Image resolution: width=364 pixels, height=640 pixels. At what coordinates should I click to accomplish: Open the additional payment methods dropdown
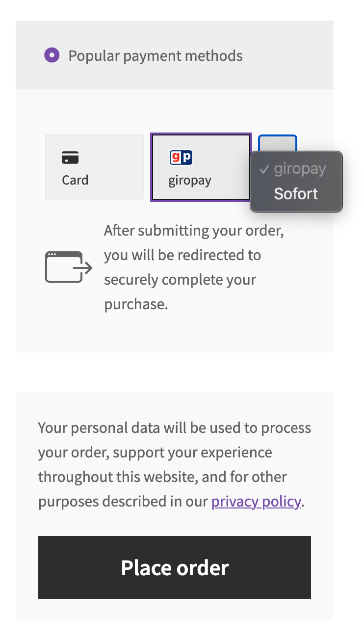[x=277, y=142]
